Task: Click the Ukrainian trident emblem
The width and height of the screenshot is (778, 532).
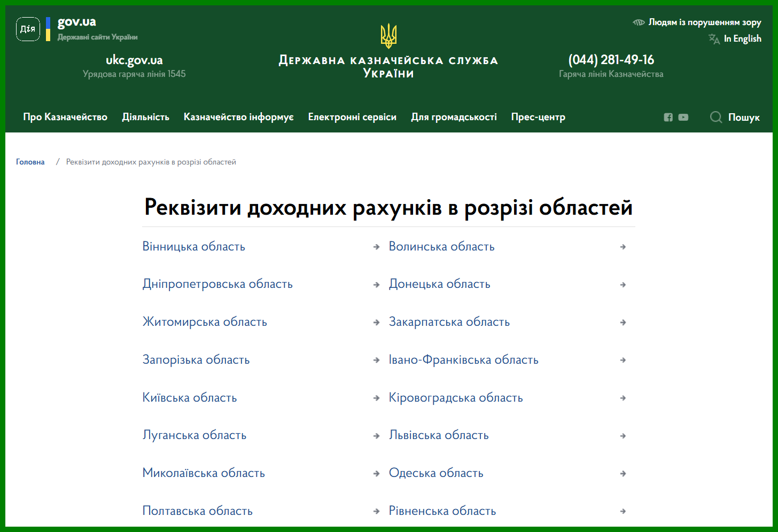Action: [x=388, y=36]
